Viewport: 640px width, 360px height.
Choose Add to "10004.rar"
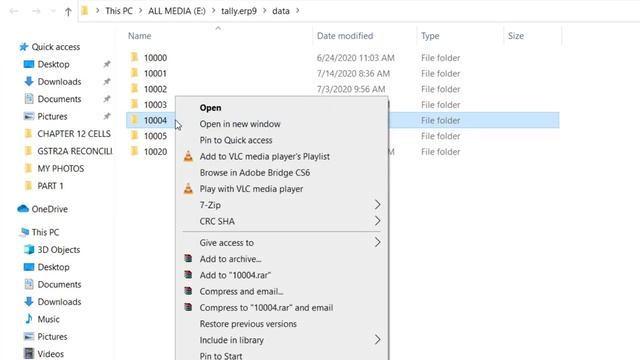coord(282,275)
